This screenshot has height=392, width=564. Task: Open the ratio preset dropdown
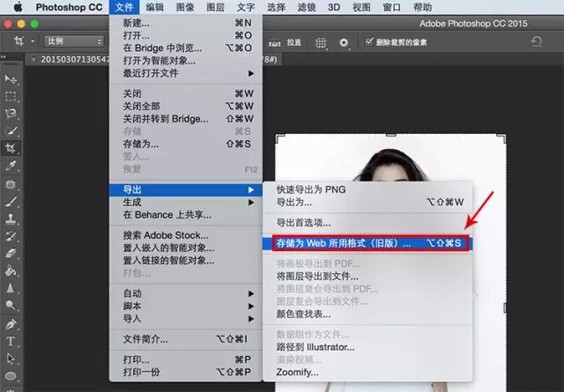[x=74, y=41]
